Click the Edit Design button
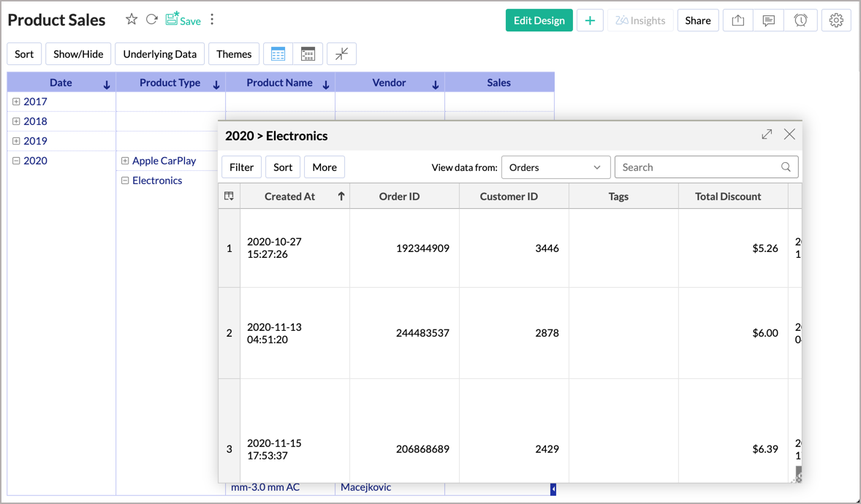 tap(539, 20)
